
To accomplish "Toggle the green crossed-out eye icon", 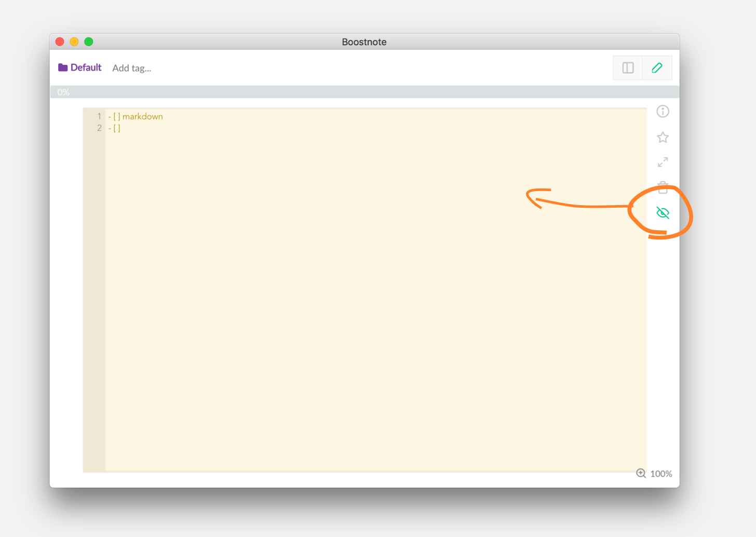I will pyautogui.click(x=663, y=213).
